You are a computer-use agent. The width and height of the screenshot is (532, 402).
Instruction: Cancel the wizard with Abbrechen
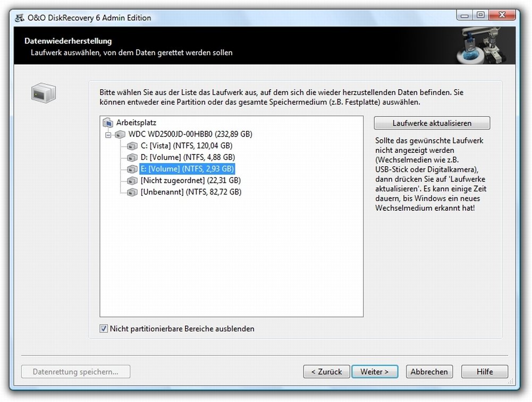[429, 372]
